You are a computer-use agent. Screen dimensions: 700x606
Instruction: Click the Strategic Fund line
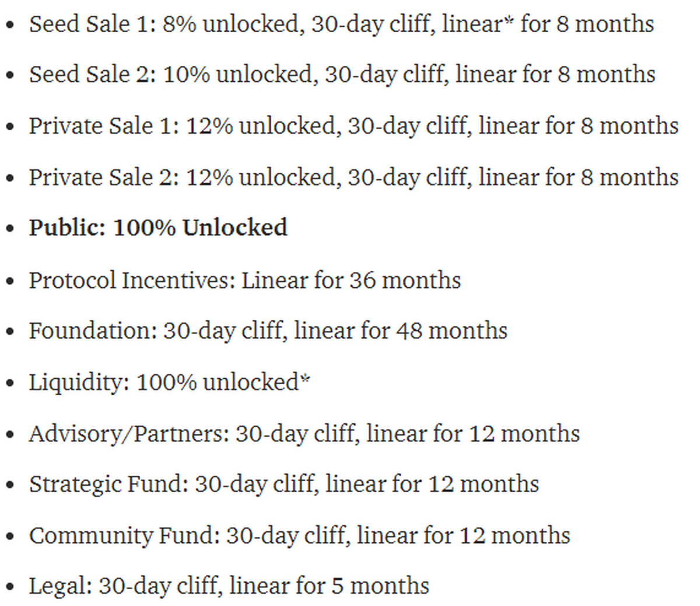283,485
